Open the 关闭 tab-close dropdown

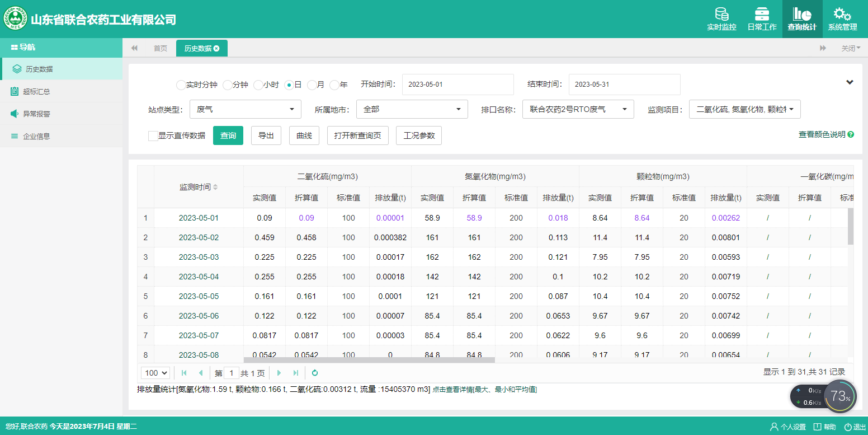(851, 48)
